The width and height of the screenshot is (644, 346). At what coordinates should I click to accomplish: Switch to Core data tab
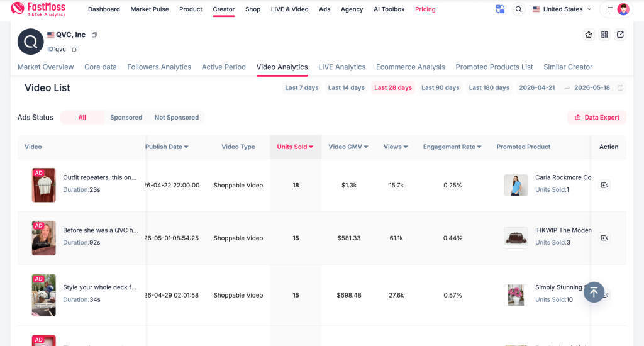point(101,67)
